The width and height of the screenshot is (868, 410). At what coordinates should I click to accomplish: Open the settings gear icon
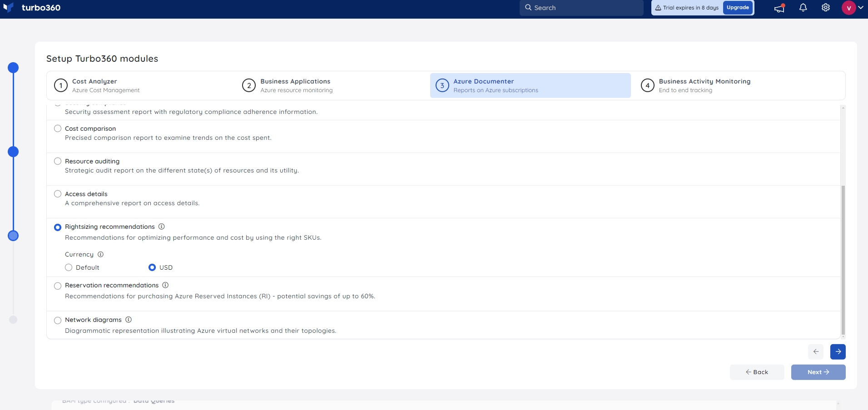point(826,8)
